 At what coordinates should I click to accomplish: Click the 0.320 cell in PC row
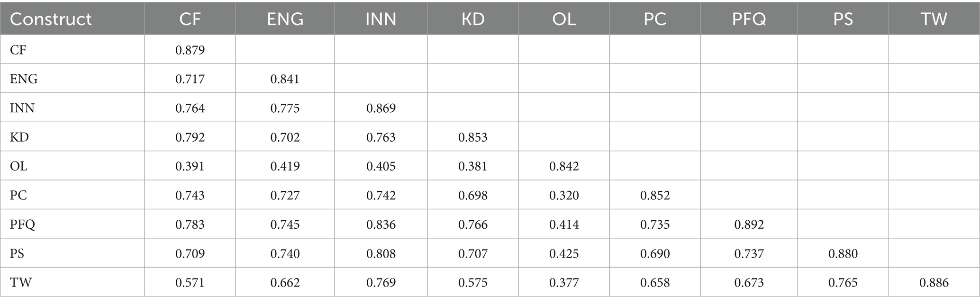point(564,195)
